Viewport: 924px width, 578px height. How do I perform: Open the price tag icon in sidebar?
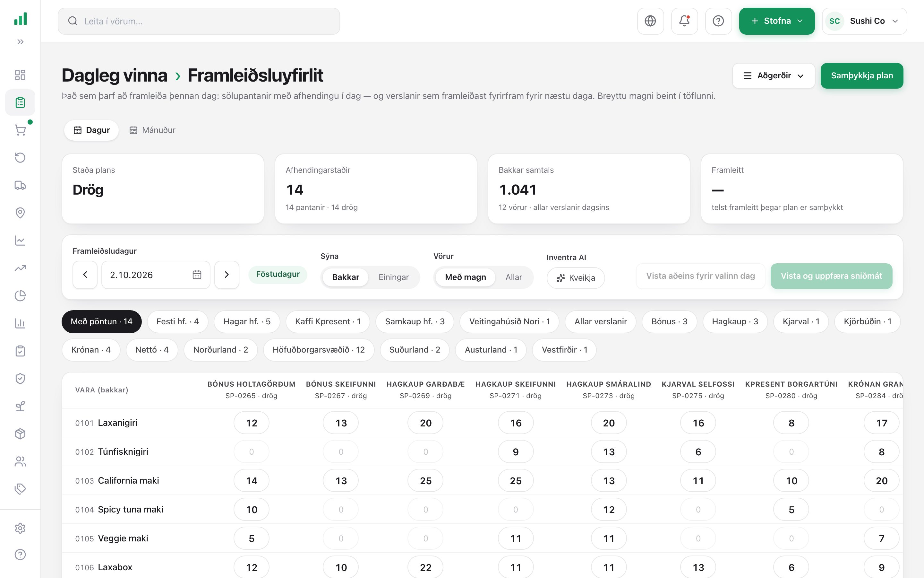tap(20, 489)
